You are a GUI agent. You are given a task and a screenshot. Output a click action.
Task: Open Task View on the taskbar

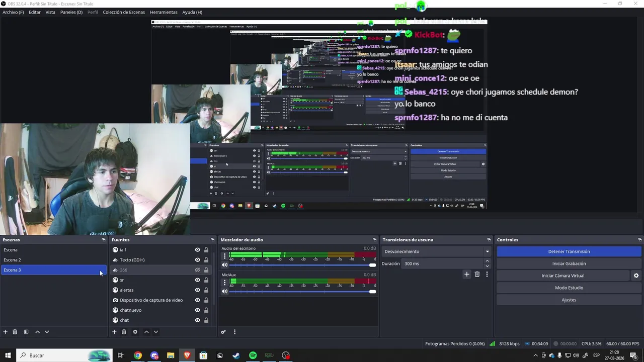coord(121,355)
